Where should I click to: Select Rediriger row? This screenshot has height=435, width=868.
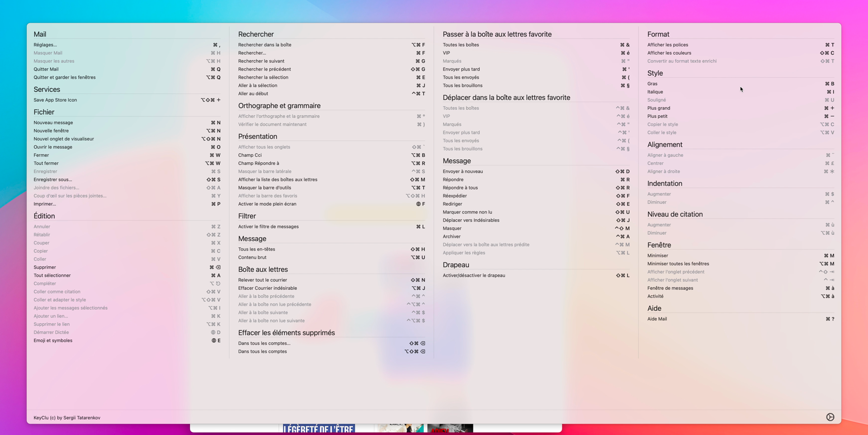pyautogui.click(x=536, y=204)
